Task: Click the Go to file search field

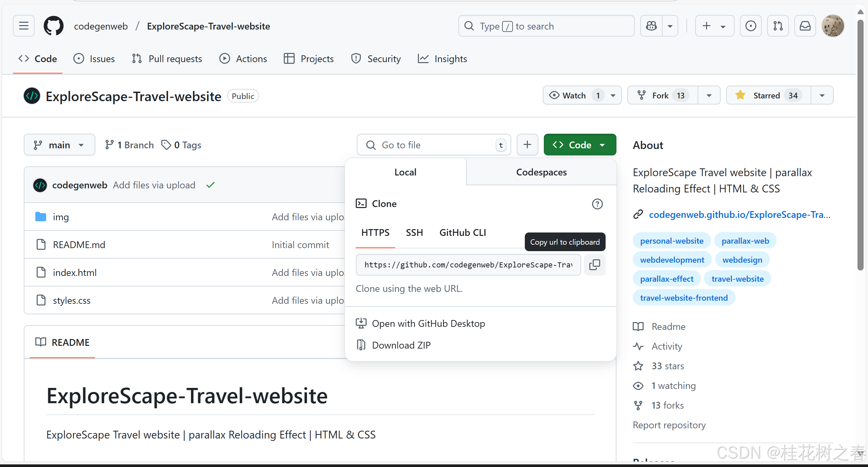Action: [434, 145]
